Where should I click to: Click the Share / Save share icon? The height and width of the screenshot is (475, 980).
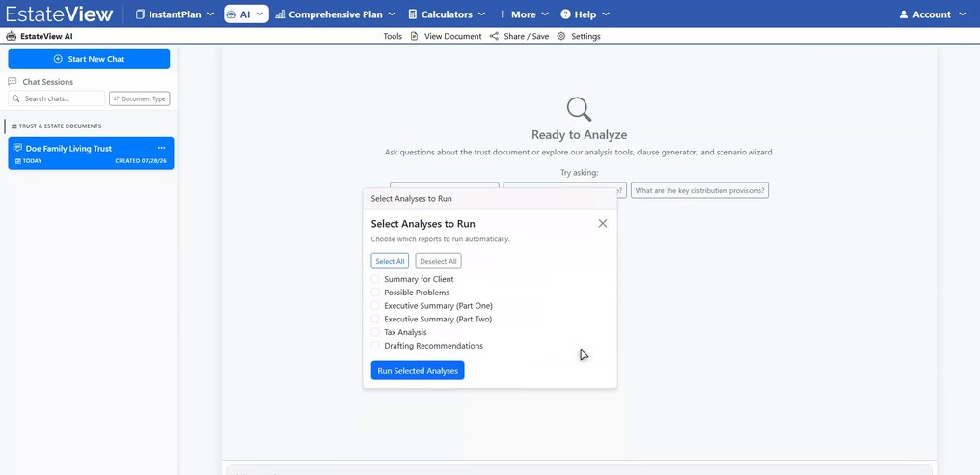[x=495, y=37]
